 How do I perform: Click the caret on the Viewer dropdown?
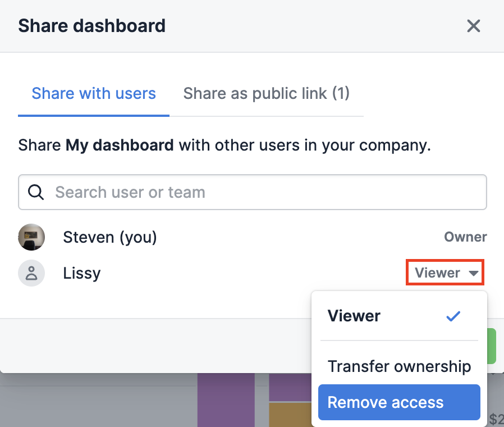(470, 273)
